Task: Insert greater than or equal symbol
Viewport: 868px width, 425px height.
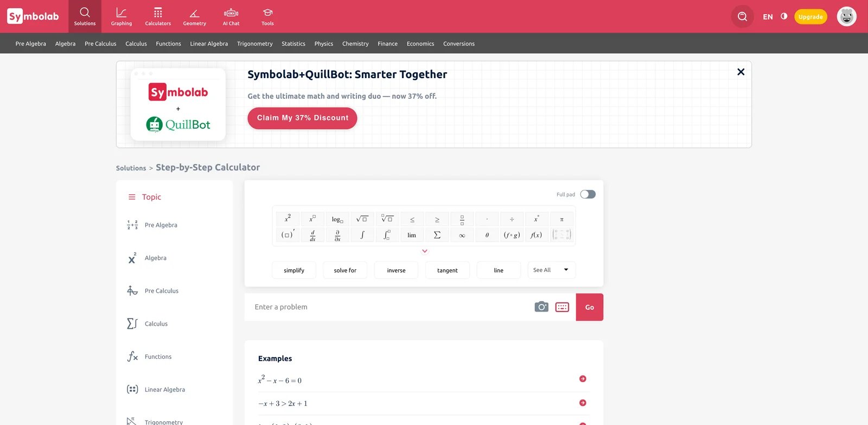Action: pos(437,219)
